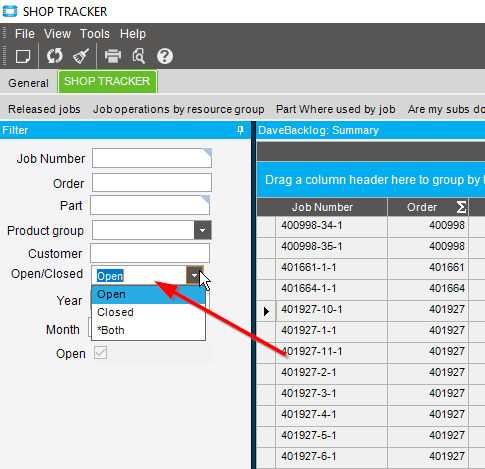Screen dimensions: 485x469
Task: Select job 401927-5-1 cell
Action: click(x=331, y=436)
